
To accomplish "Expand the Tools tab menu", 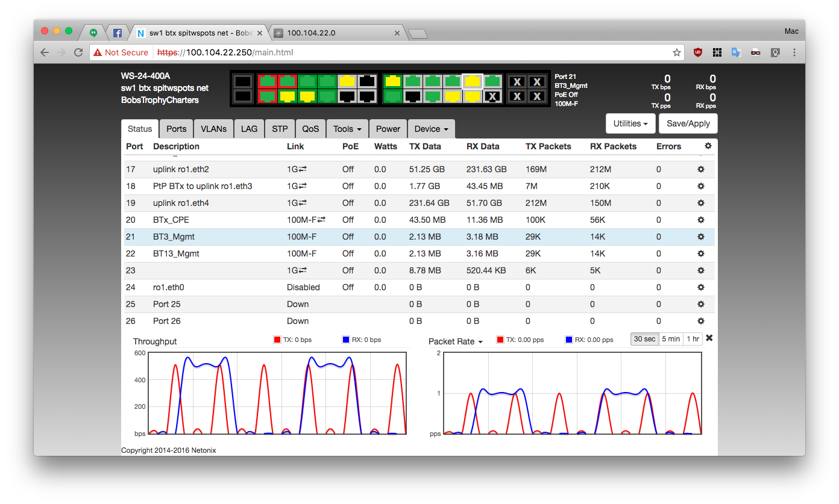I will (x=347, y=129).
